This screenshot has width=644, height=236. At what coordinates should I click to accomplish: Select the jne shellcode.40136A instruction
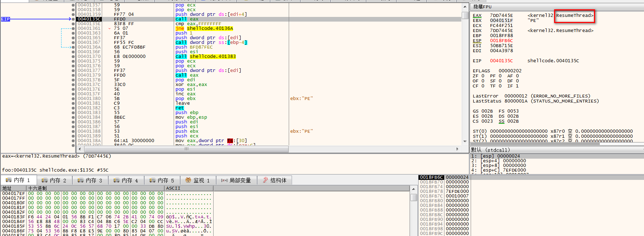tap(204, 28)
